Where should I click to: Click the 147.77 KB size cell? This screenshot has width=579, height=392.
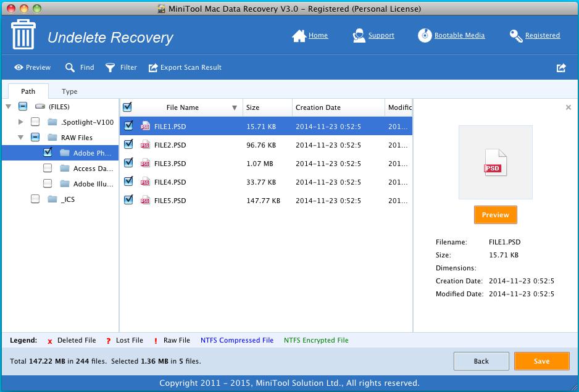tap(264, 201)
